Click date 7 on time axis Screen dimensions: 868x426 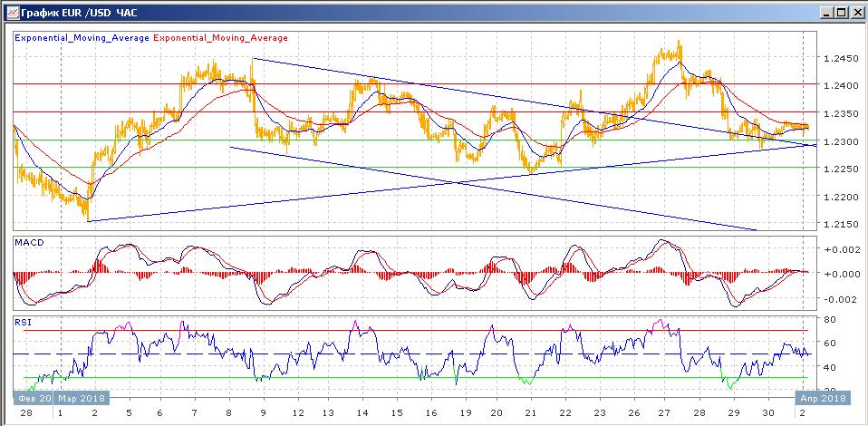(x=194, y=413)
